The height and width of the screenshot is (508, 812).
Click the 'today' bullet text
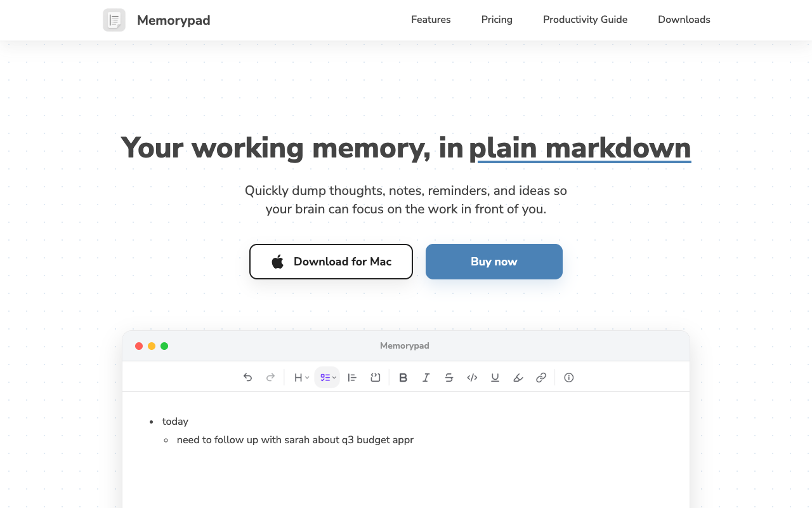175,421
